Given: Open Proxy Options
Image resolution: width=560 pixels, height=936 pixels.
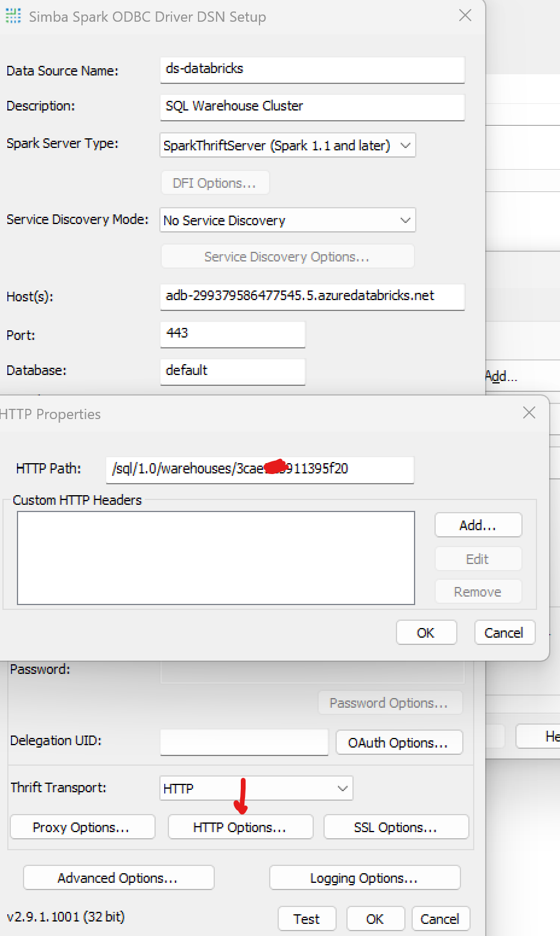Looking at the screenshot, I should pyautogui.click(x=83, y=827).
